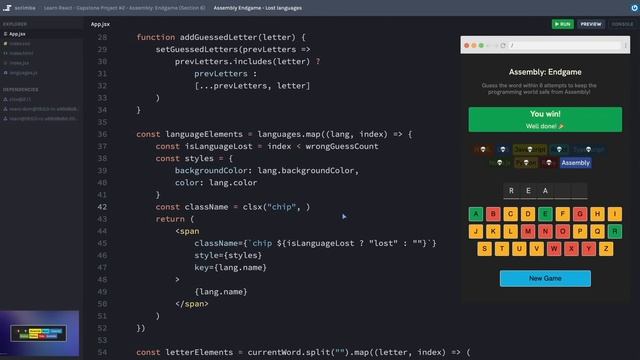This screenshot has width=640, height=360.
Task: Click the green R key
Action: (615, 231)
